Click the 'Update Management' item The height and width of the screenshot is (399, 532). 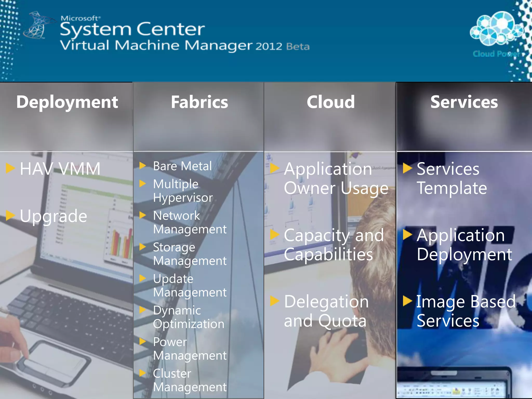click(x=190, y=286)
